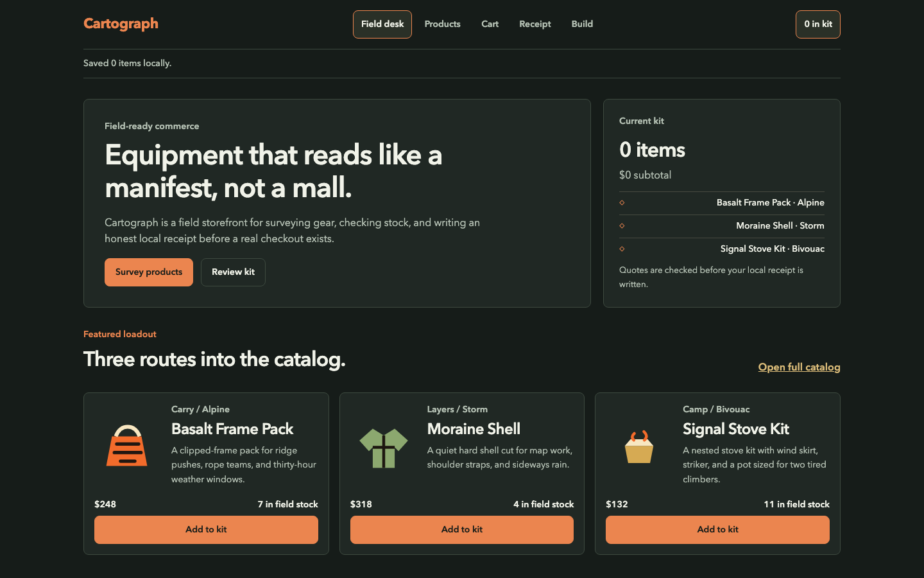
Task: Click the Review kit button
Action: coord(233,272)
